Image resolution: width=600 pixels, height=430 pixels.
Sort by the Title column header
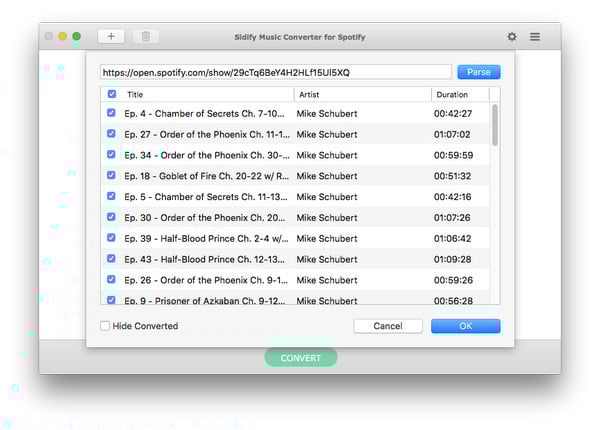135,94
